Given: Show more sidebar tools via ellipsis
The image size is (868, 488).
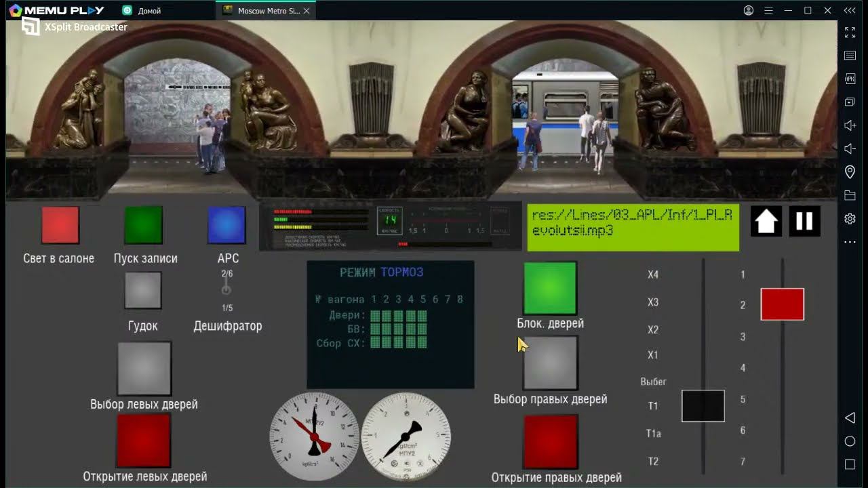Looking at the screenshot, I should pyautogui.click(x=850, y=242).
